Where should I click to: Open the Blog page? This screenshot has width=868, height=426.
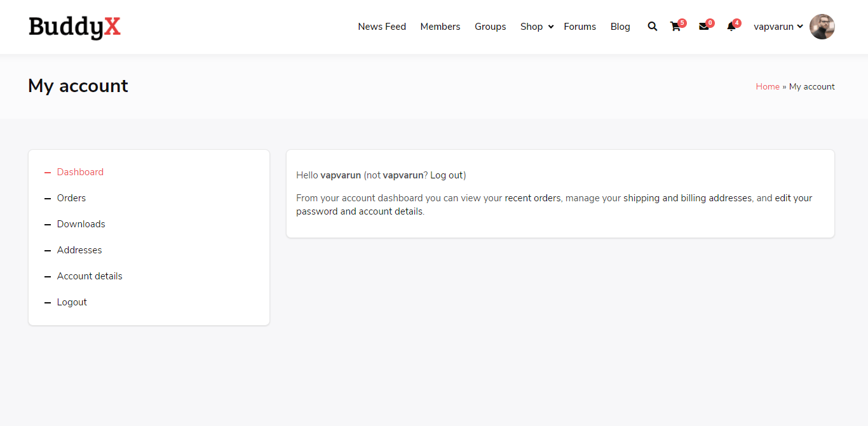point(620,27)
